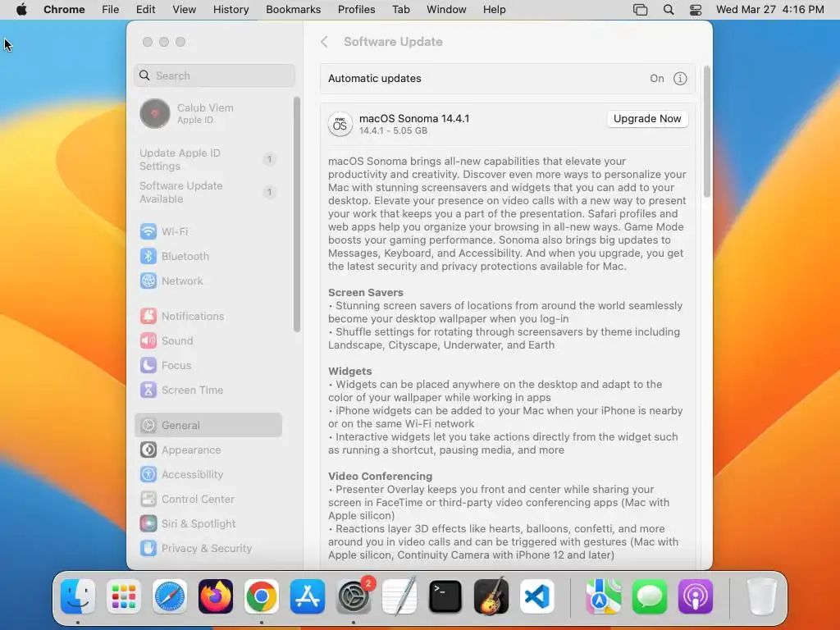Click in the settings Search field

(x=214, y=75)
